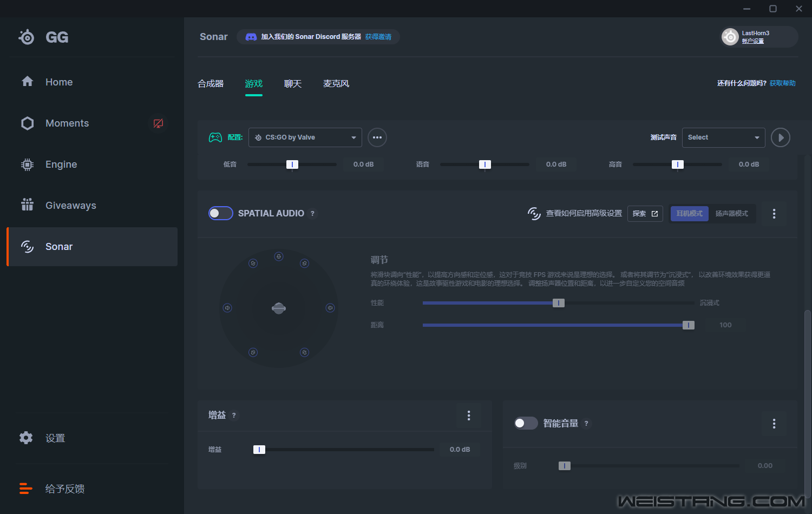Click the Home house icon
This screenshot has height=514, width=812.
click(27, 81)
